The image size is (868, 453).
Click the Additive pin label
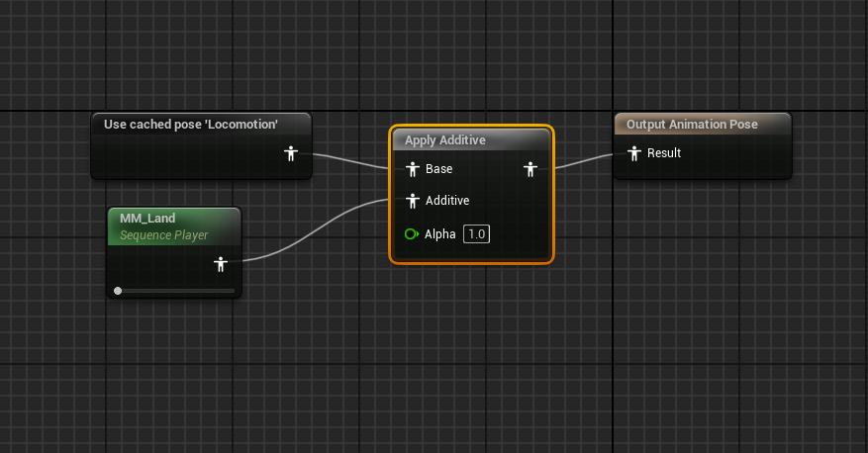coord(447,201)
